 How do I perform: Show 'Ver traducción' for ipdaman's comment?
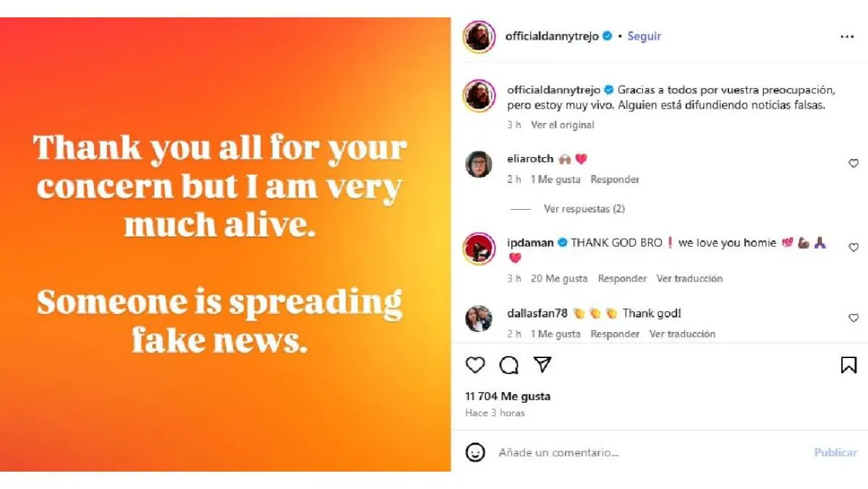(689, 278)
